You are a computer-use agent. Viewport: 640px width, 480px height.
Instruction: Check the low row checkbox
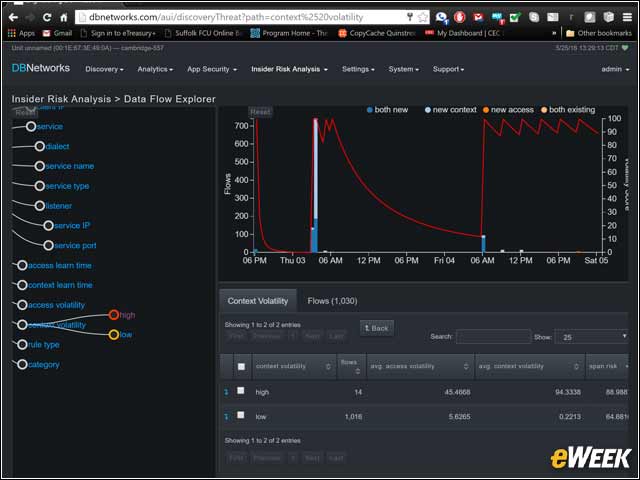(241, 415)
